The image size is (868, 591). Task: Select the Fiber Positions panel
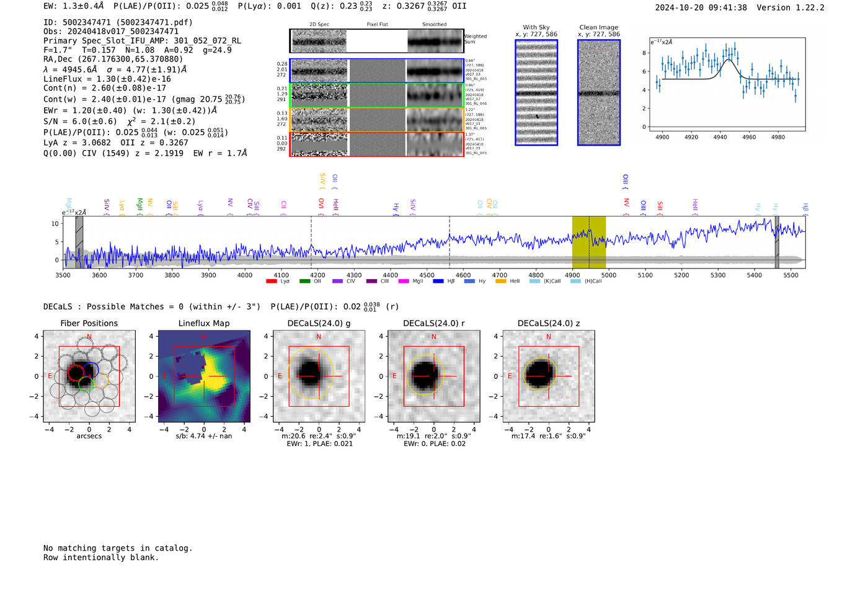(x=89, y=376)
